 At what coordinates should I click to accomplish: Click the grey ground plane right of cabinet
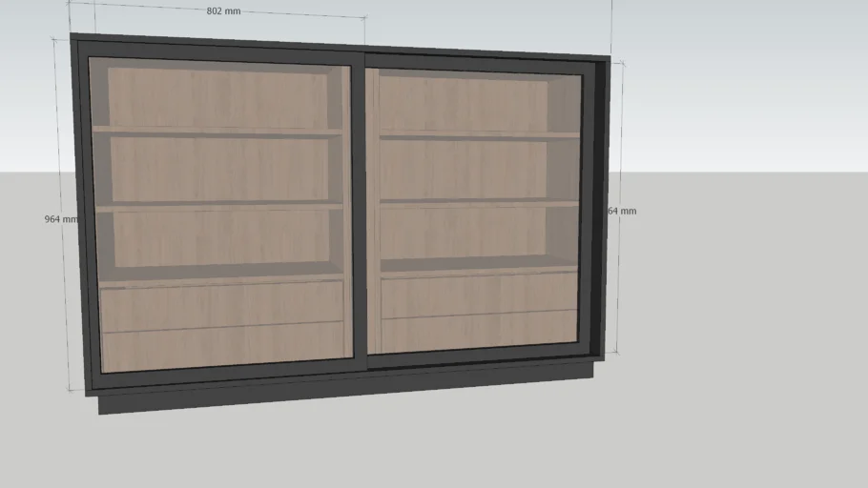(x=744, y=334)
